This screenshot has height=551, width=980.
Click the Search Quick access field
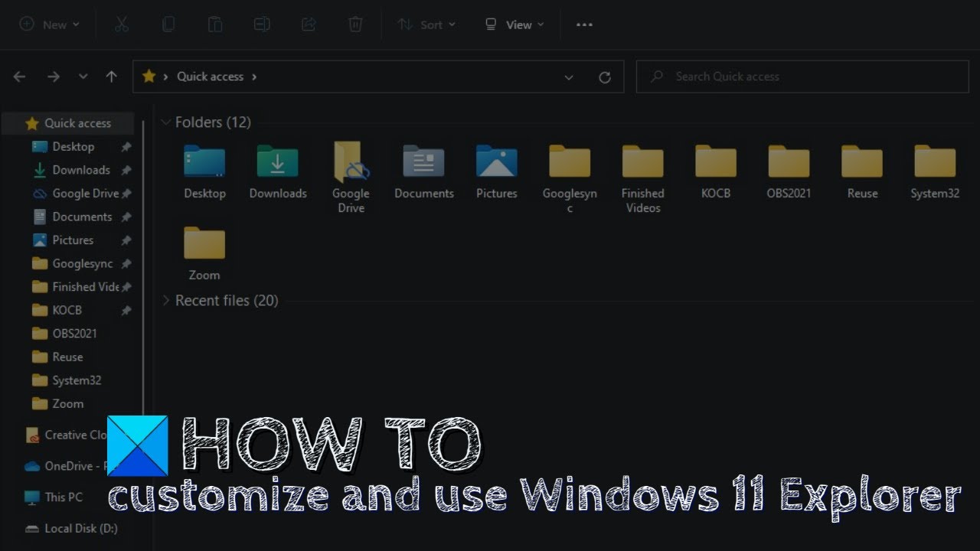(803, 77)
